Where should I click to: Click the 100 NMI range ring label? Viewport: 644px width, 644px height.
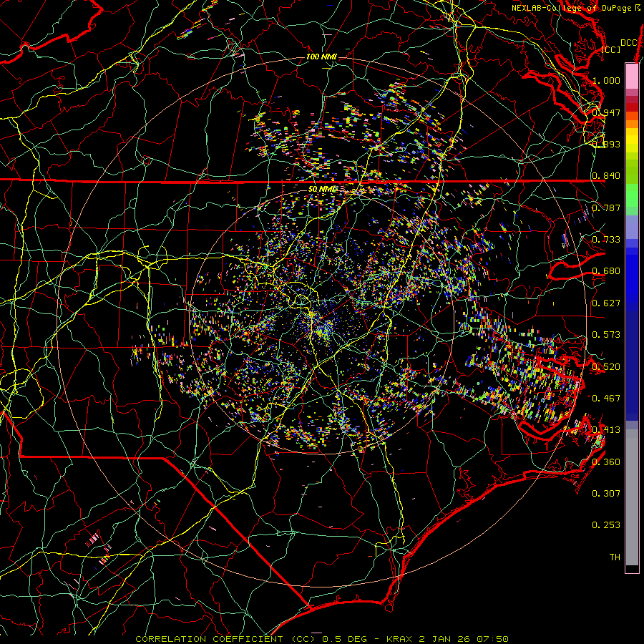point(321,57)
